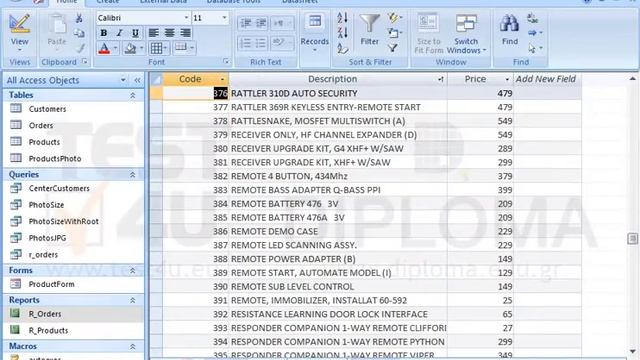Align text right
This screenshot has width=640, height=360.
[185, 33]
